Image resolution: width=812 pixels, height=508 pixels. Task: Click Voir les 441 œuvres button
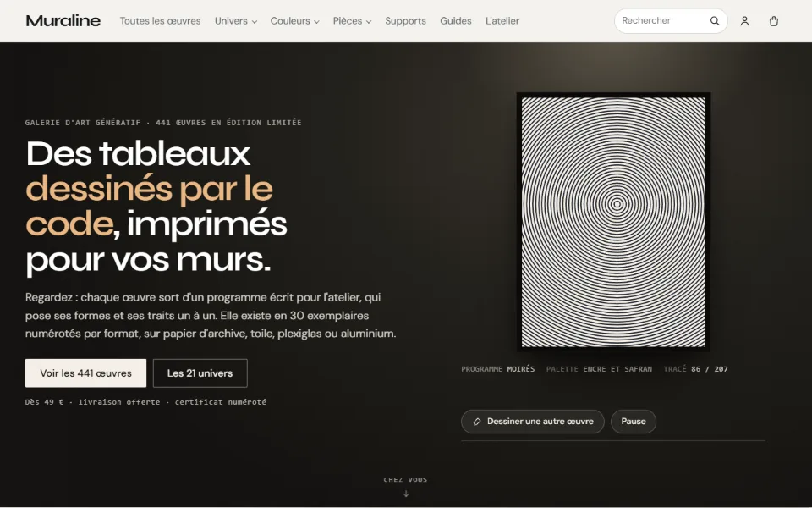pos(86,373)
